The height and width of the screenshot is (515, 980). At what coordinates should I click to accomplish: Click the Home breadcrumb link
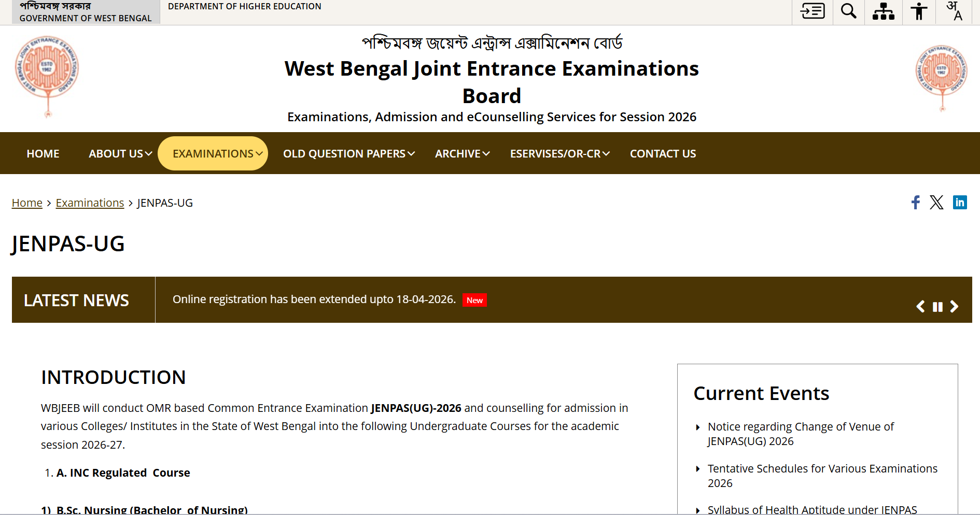pos(27,203)
